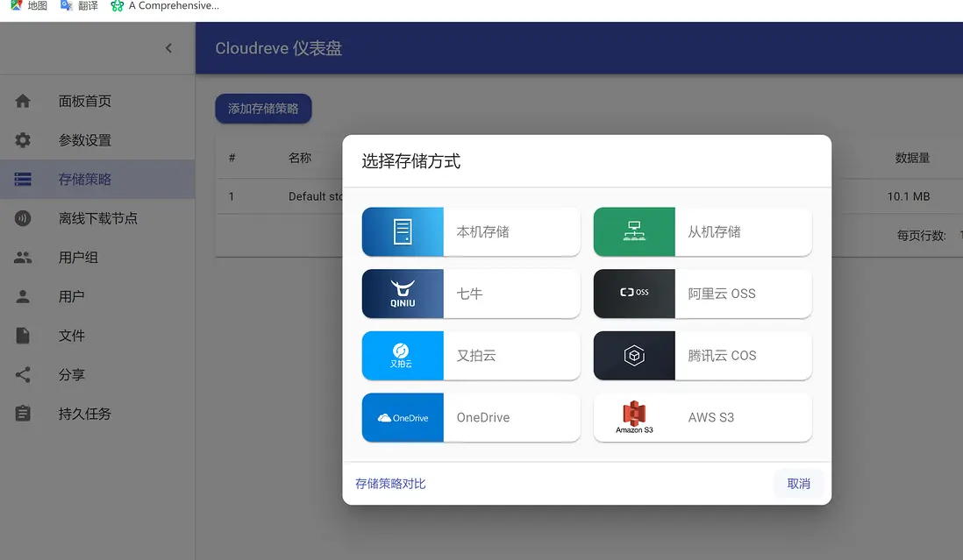The width and height of the screenshot is (963, 560).
Task: Click the file icon beside 文件
Action: pos(23,336)
